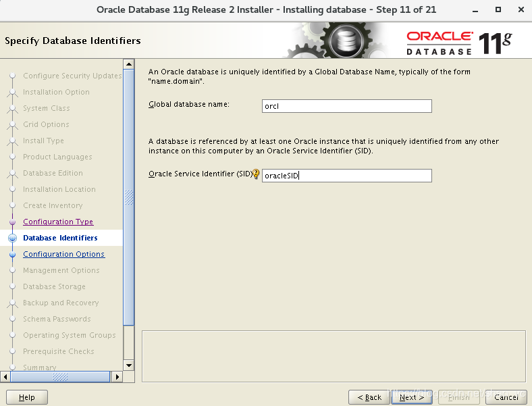The image size is (532, 406).
Task: Click the Database Storage step
Action: coord(54,287)
